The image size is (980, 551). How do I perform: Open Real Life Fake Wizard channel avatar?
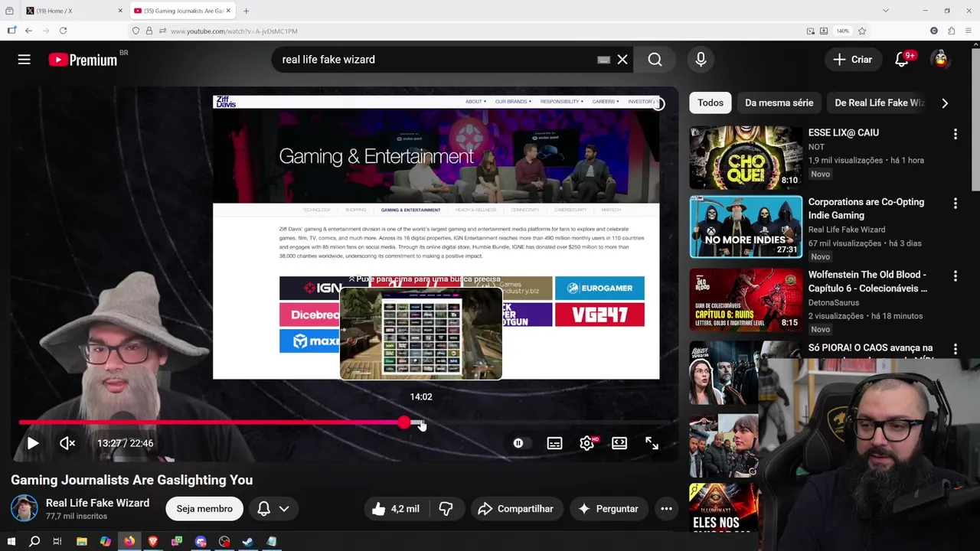click(x=24, y=508)
